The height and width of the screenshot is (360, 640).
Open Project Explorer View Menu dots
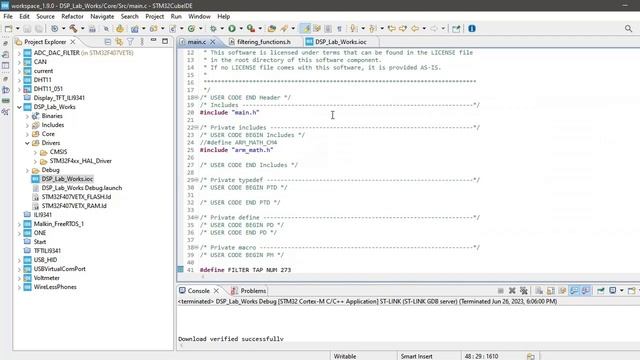pos(142,42)
